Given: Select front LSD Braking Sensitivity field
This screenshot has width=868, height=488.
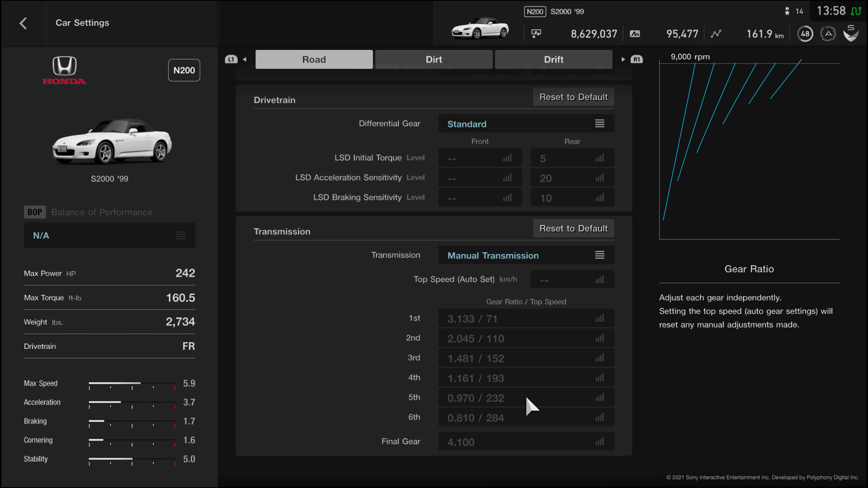Looking at the screenshot, I should coord(480,198).
